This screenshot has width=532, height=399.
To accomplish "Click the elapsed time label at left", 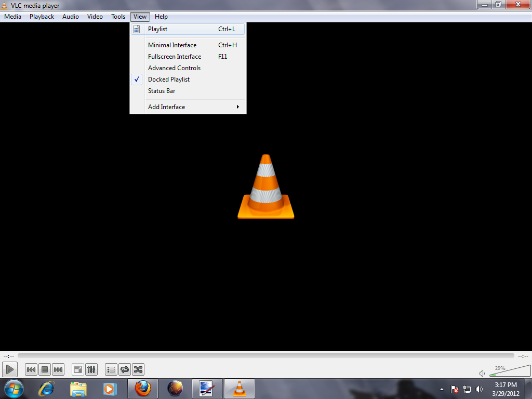I will tap(9, 356).
